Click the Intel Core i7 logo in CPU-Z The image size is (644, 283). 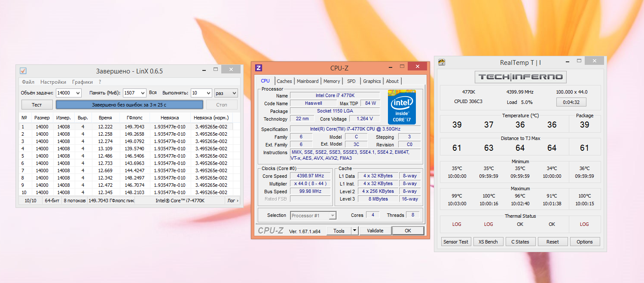(x=402, y=107)
